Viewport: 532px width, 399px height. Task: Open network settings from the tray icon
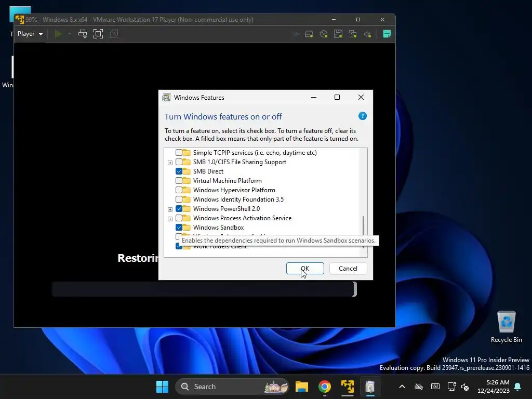coord(451,387)
